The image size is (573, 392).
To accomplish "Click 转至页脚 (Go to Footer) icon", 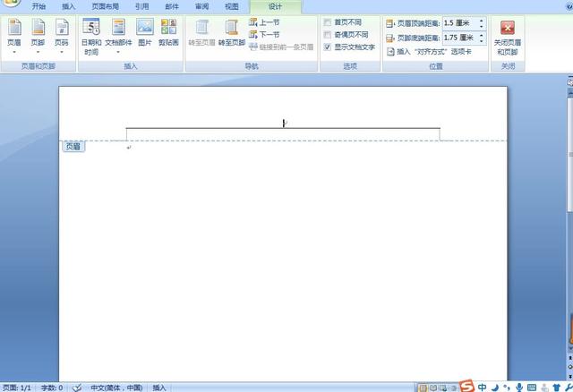I will click(x=231, y=32).
